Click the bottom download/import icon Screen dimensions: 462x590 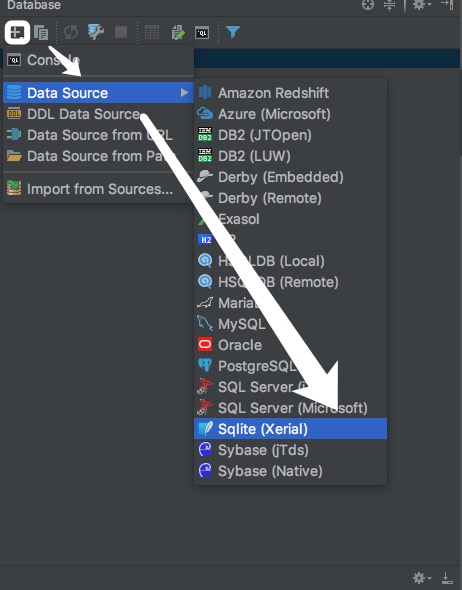tap(447, 578)
